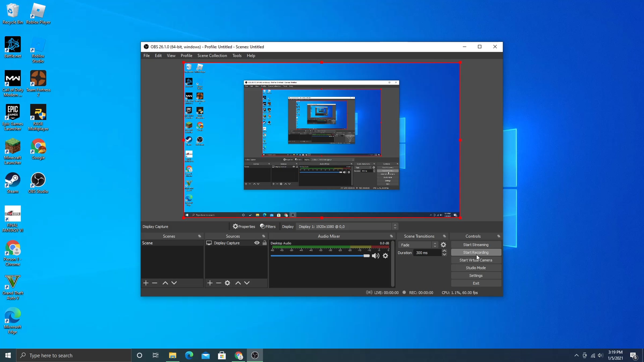Open the Display selection dropdown

(347, 227)
